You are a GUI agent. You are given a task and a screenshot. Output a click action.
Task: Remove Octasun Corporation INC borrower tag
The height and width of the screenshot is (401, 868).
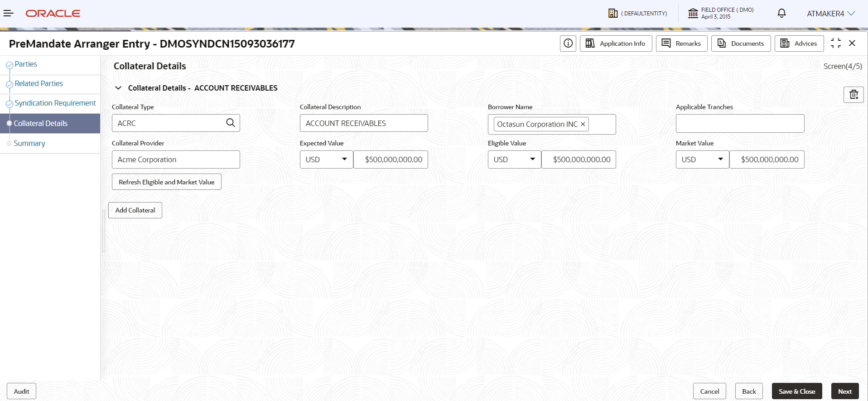click(583, 124)
